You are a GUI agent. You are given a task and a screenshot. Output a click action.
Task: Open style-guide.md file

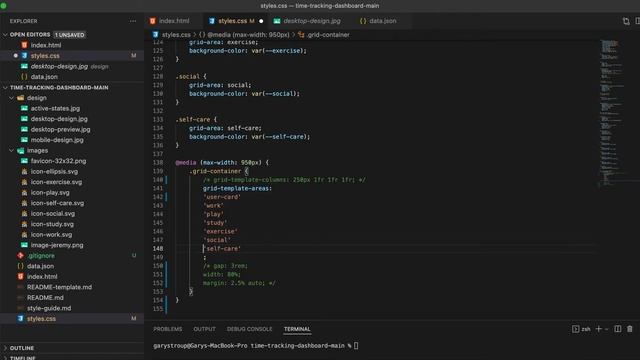tap(49, 308)
